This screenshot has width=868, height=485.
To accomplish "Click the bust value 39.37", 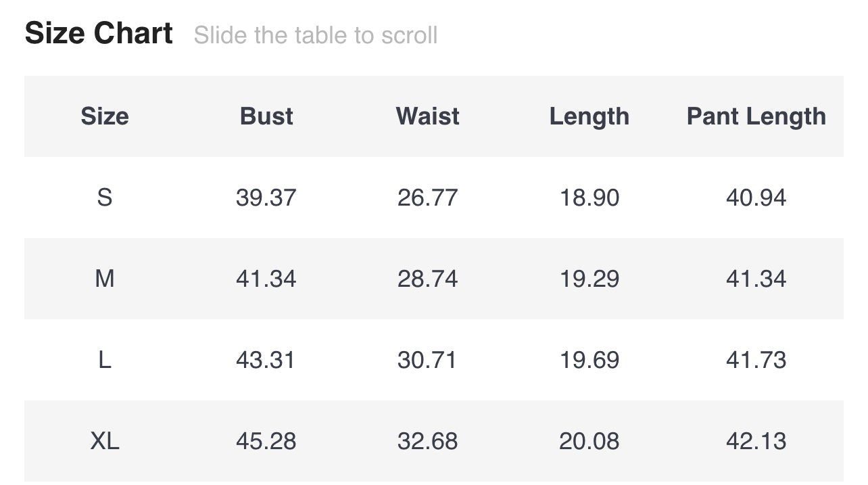I will [266, 198].
